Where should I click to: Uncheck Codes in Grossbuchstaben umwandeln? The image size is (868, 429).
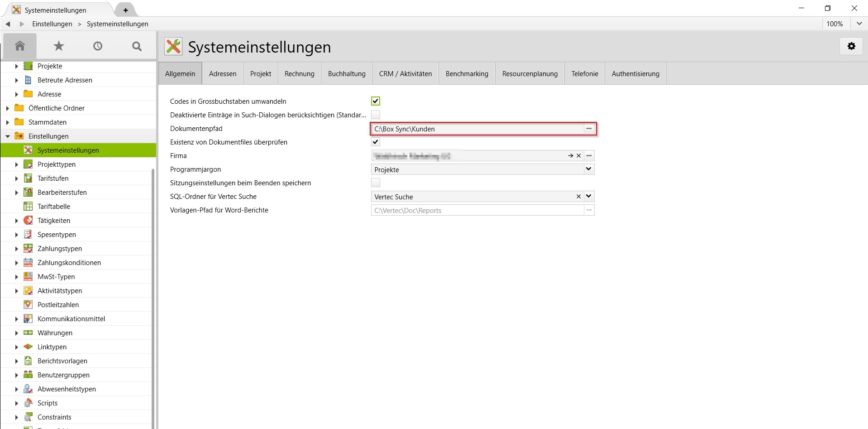[x=375, y=101]
